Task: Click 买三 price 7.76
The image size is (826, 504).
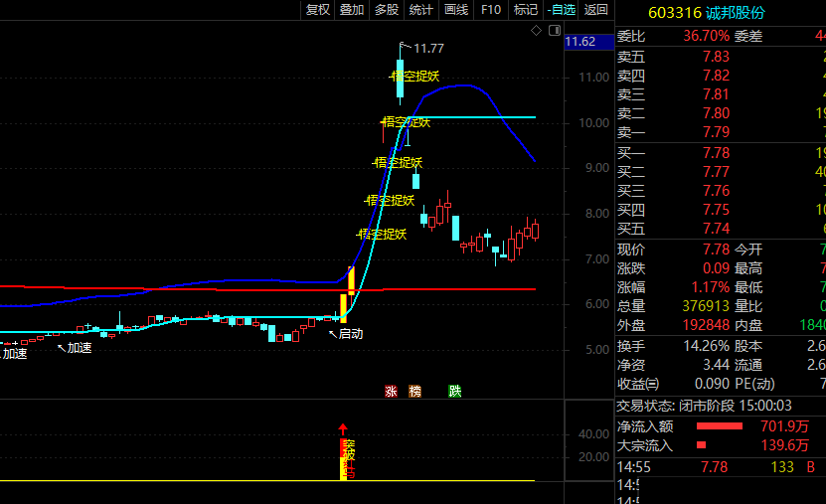Action: click(716, 191)
